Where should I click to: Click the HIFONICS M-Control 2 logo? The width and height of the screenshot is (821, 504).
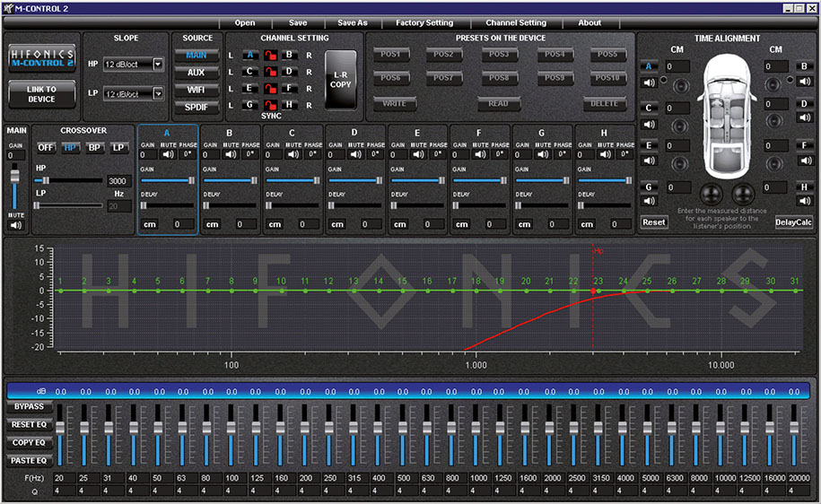click(x=41, y=57)
